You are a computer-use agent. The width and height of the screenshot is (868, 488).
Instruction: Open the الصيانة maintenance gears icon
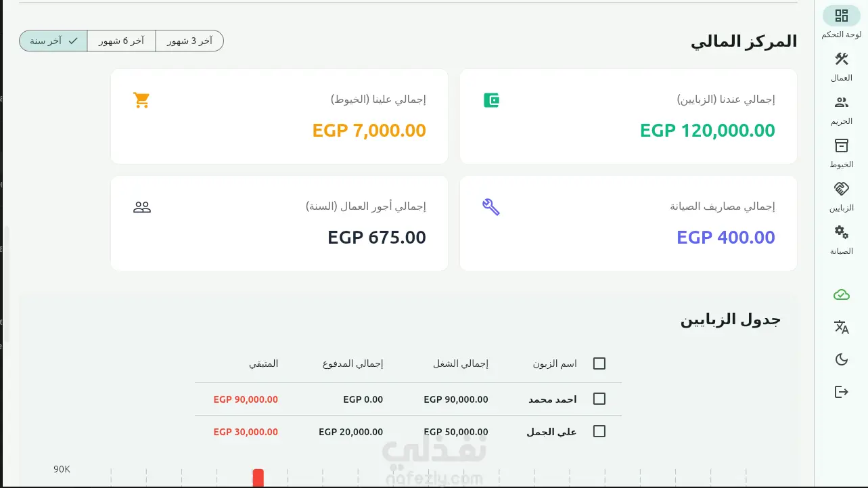click(841, 232)
